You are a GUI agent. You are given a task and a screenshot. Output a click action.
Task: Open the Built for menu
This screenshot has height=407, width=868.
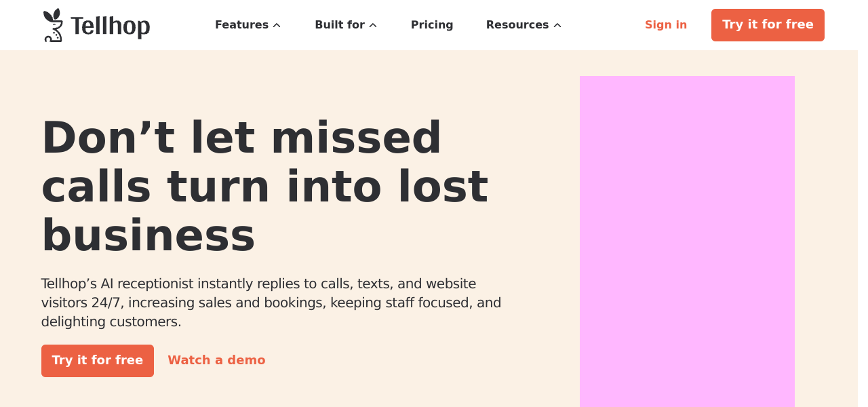coord(339,25)
